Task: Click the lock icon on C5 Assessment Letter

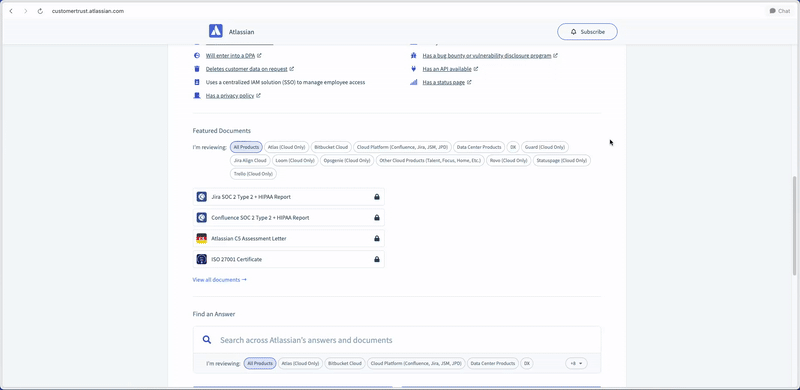Action: (x=377, y=238)
